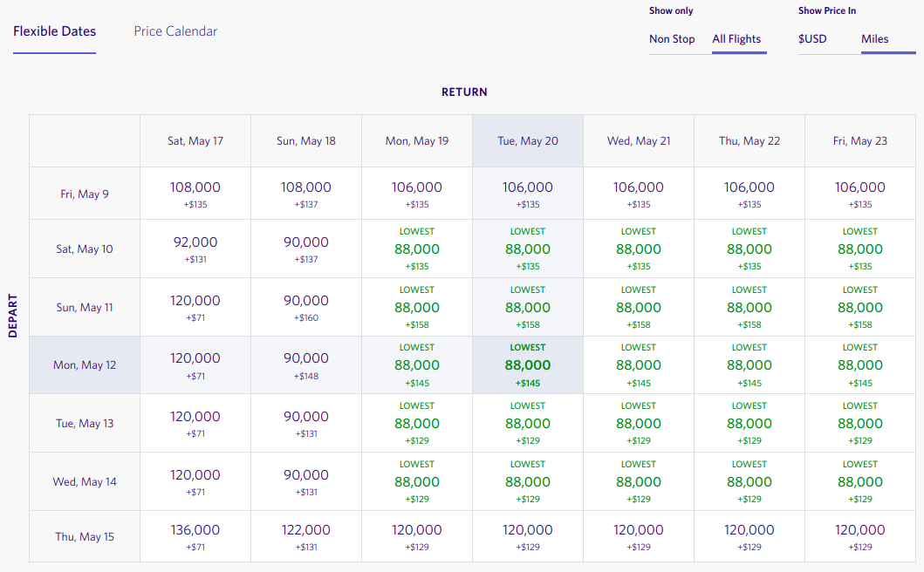Choose May 15 to May 18 fare 122,000
The image size is (924, 572).
(306, 536)
